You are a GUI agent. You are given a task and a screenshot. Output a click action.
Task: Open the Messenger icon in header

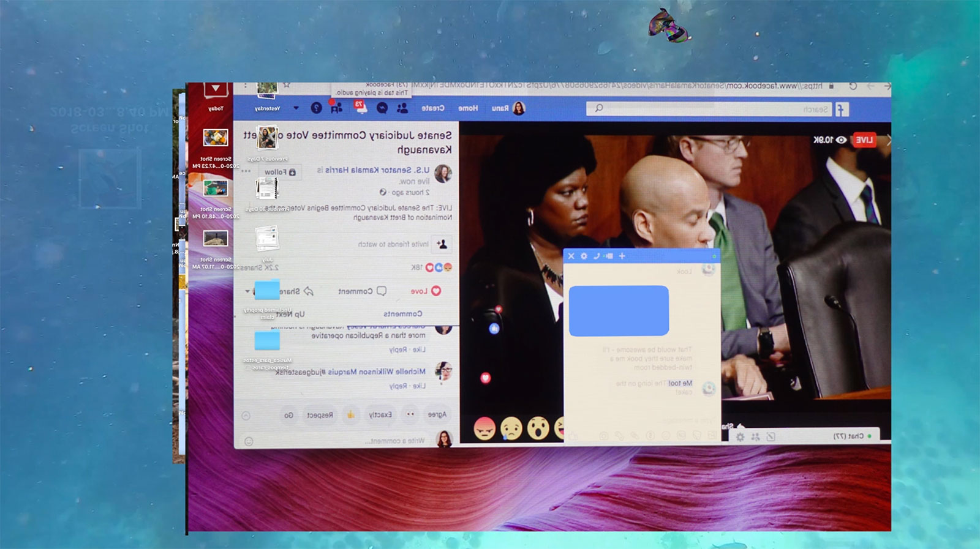click(x=382, y=108)
